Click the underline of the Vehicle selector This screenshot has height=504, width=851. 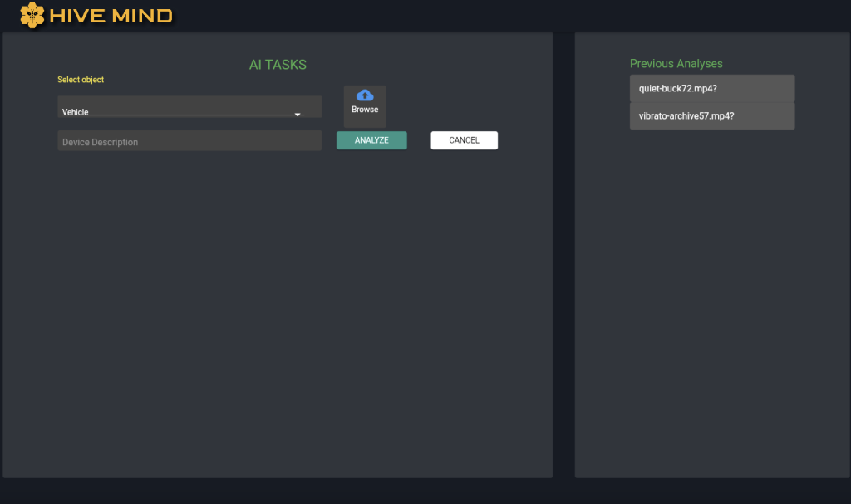tap(183, 115)
